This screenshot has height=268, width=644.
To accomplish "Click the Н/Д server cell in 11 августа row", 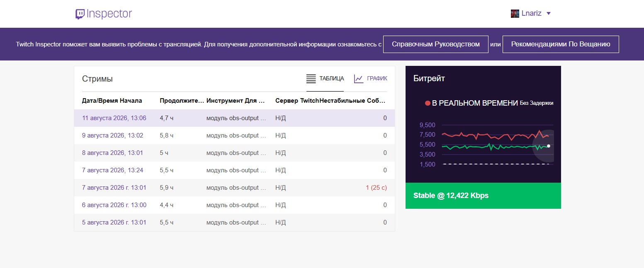I will 281,118.
